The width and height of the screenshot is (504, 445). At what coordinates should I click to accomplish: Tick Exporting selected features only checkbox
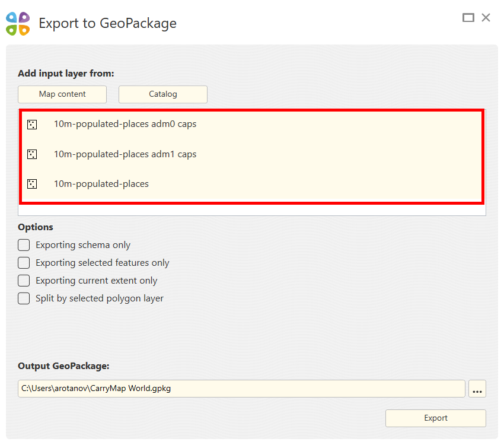(x=24, y=263)
